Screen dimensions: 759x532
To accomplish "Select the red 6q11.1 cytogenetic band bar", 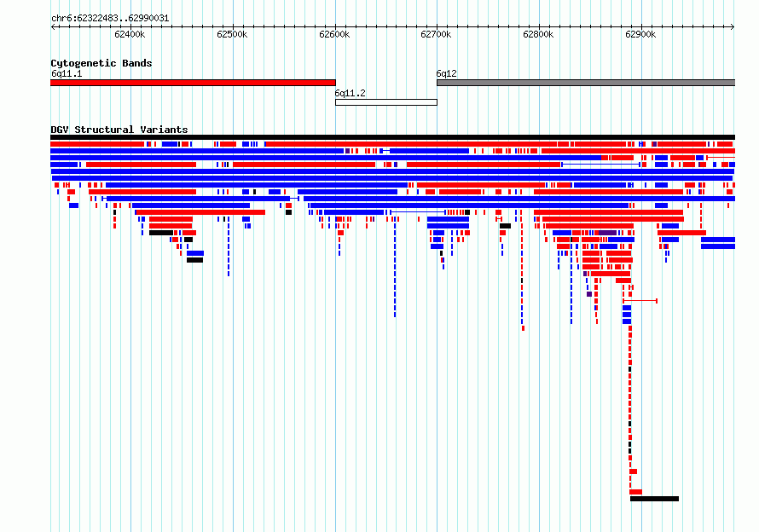I will [193, 83].
